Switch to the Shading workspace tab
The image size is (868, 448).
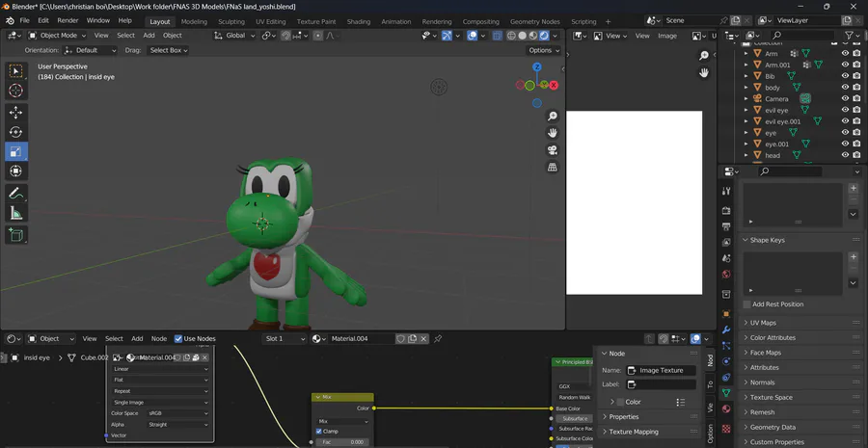coord(358,21)
